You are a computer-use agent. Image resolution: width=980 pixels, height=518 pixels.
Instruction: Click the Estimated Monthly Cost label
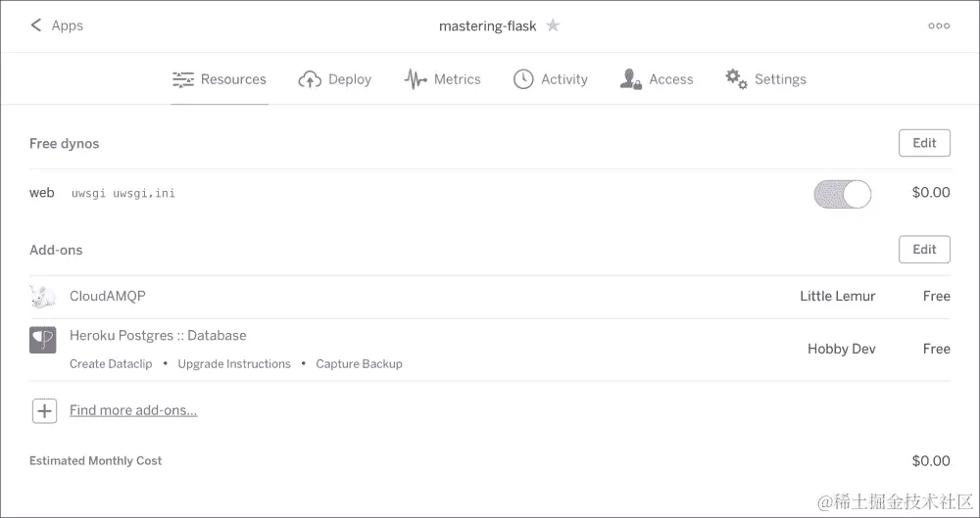pos(96,460)
